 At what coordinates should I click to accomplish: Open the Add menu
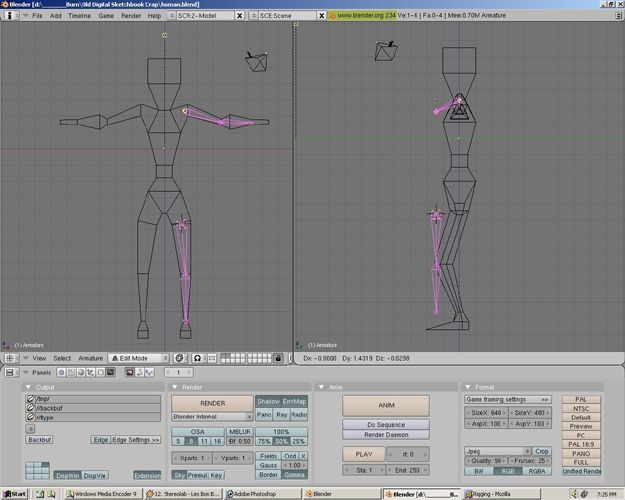55,16
